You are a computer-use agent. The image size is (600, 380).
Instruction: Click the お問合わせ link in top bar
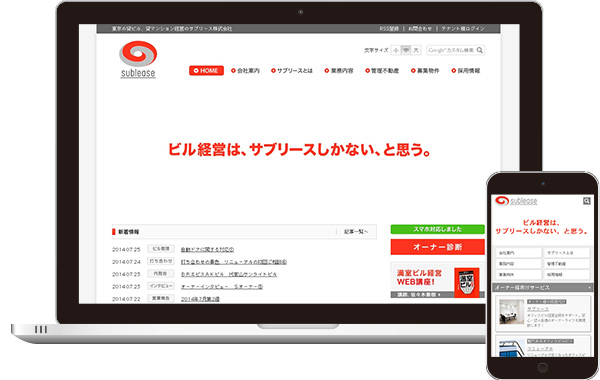tap(420, 29)
